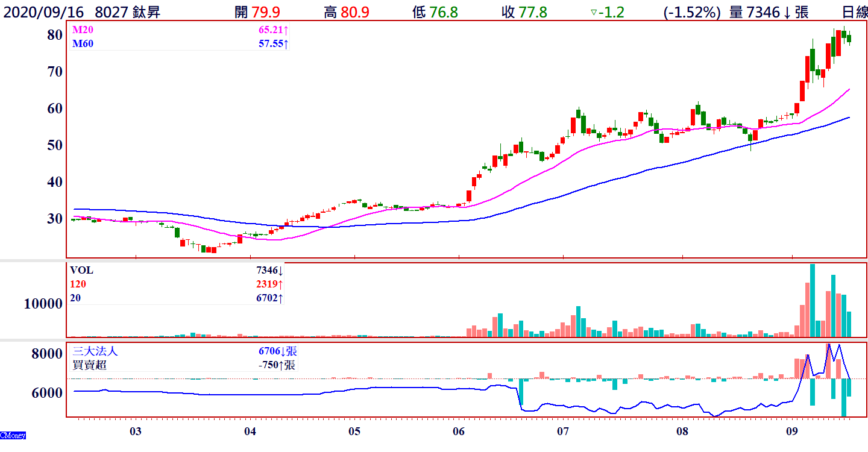Click the 三大法人 institutional investors label
The height and width of the screenshot is (452, 868).
click(x=95, y=351)
